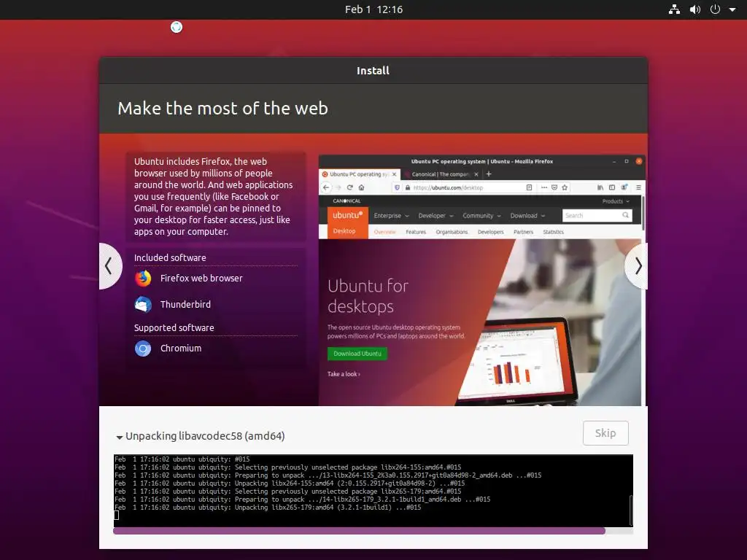
Task: Click the Skip button
Action: [x=605, y=433]
